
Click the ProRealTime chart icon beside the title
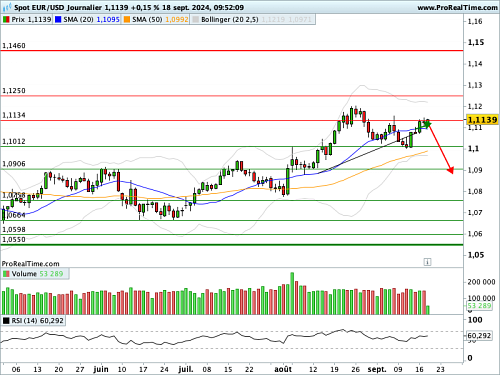(7, 7)
